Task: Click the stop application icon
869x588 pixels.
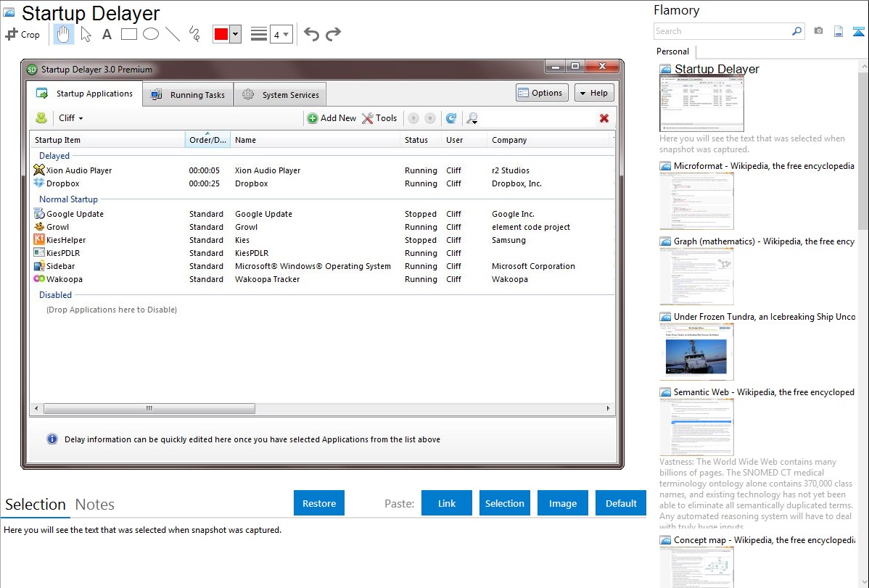Action: (x=430, y=118)
